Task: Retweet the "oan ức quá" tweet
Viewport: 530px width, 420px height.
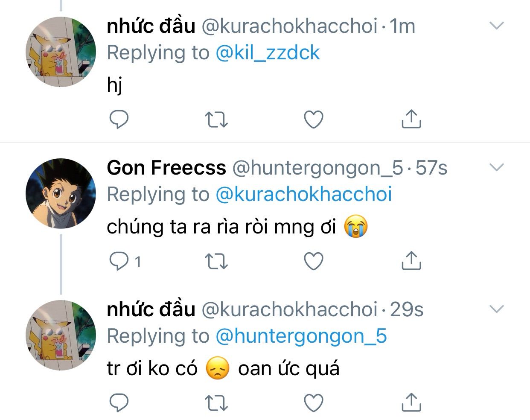Action: [216, 402]
